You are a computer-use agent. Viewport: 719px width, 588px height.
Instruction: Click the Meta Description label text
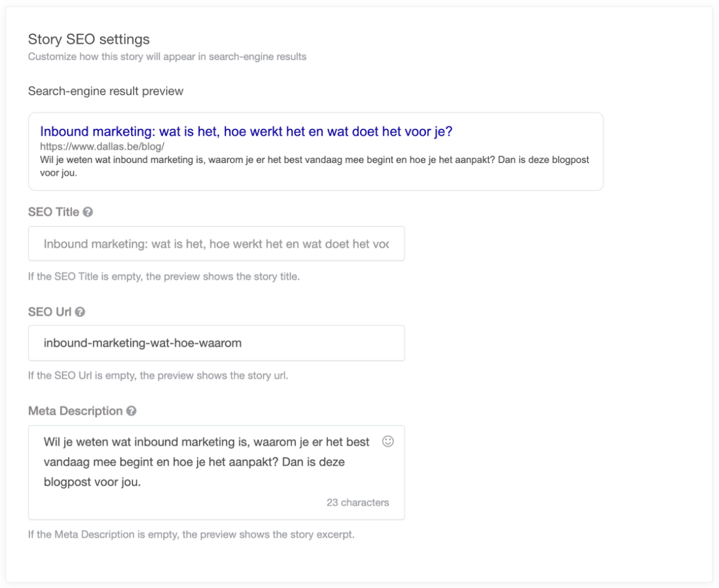(75, 411)
